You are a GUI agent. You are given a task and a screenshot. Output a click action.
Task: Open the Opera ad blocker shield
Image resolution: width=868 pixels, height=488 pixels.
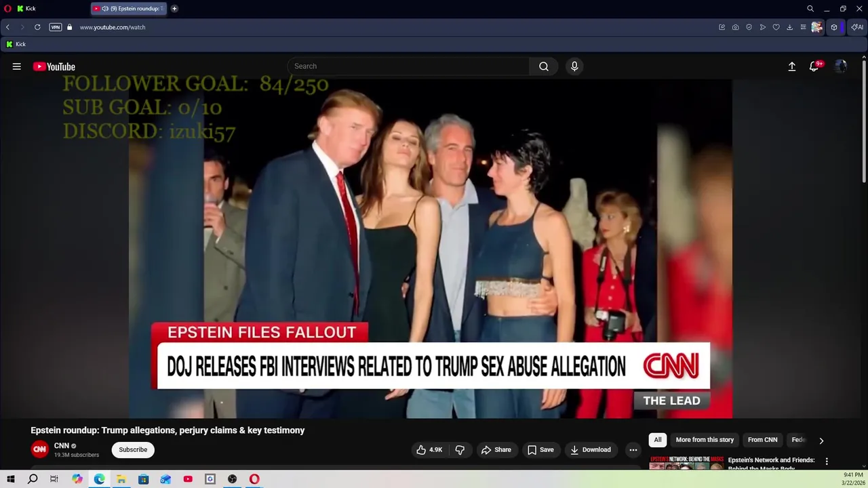[x=749, y=27]
